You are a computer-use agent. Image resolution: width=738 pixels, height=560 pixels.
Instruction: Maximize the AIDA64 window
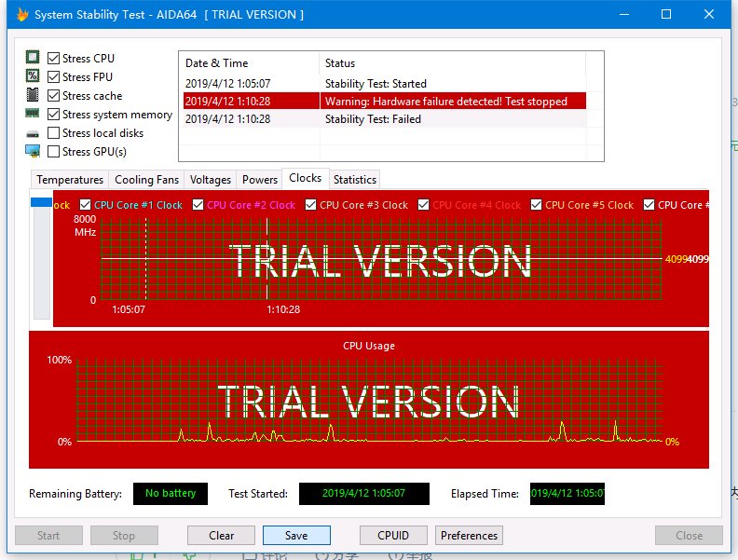[x=666, y=14]
